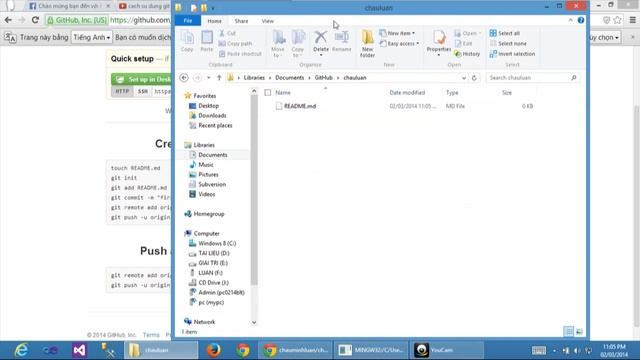Open the Chrome menu hamburger icon

pyautogui.click(x=633, y=20)
